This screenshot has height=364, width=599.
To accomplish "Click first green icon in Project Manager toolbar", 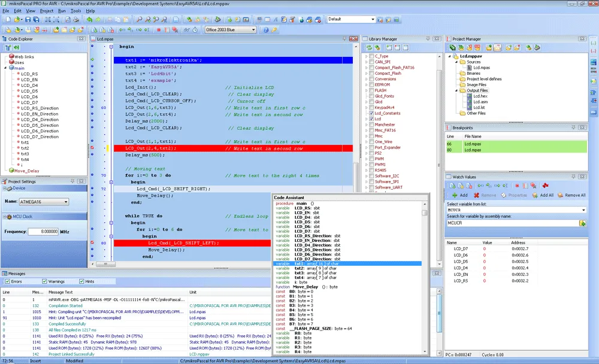I will click(x=452, y=48).
